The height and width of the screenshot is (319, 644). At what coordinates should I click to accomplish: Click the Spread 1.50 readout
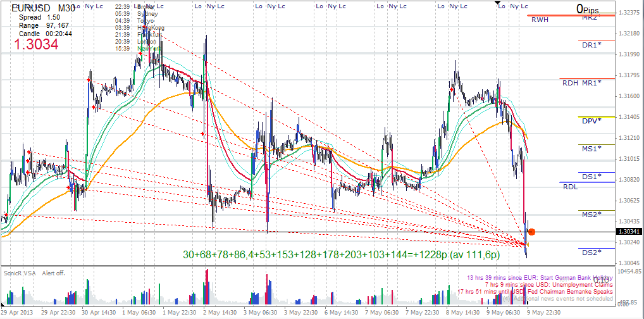click(x=40, y=17)
